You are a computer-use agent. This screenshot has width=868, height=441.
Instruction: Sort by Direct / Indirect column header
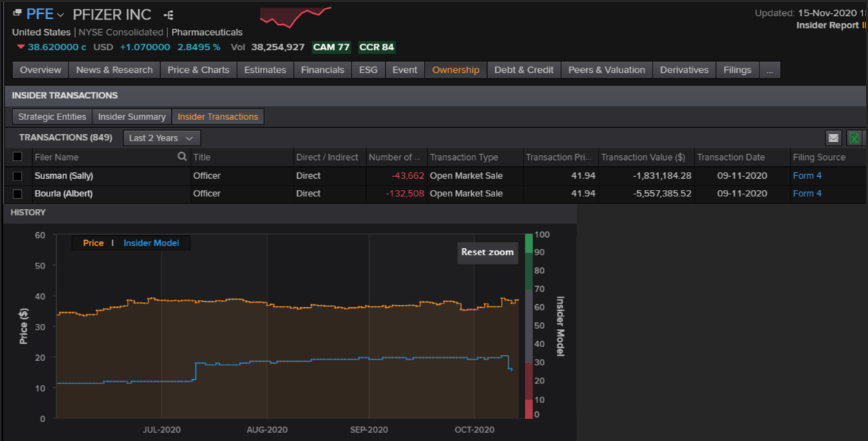[327, 157]
